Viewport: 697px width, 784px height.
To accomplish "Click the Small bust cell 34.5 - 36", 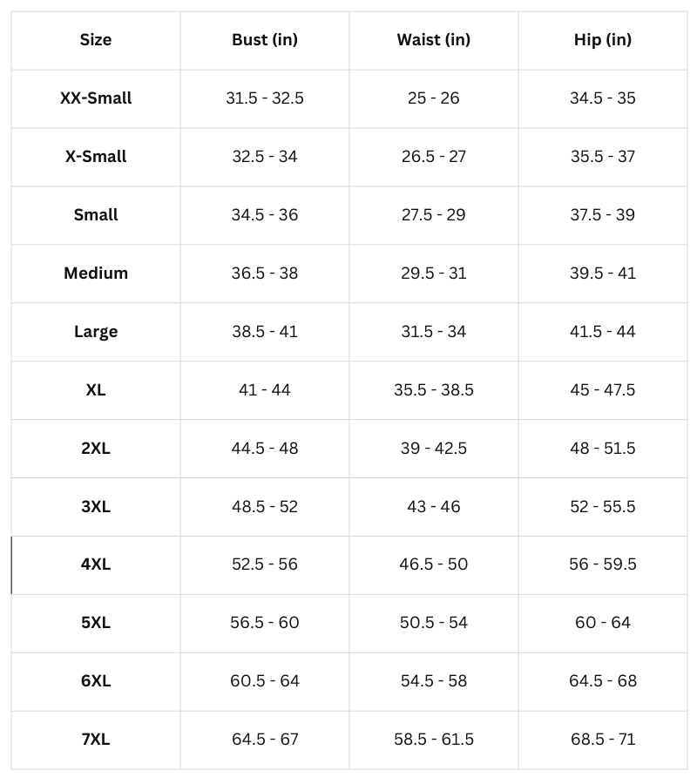I will pos(265,214).
